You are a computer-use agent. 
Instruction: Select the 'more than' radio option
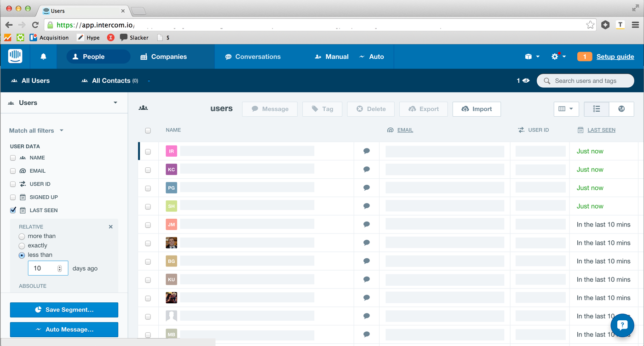22,236
